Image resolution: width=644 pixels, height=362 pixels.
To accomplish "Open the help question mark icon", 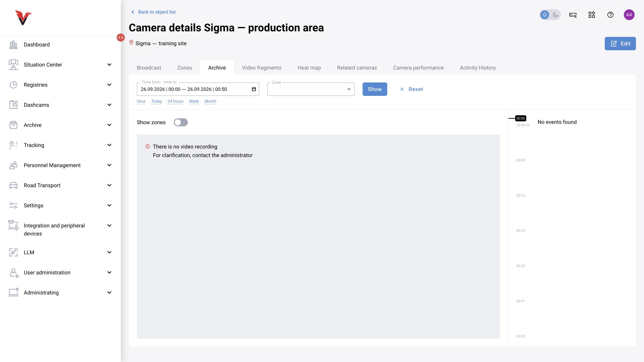I will [x=610, y=15].
